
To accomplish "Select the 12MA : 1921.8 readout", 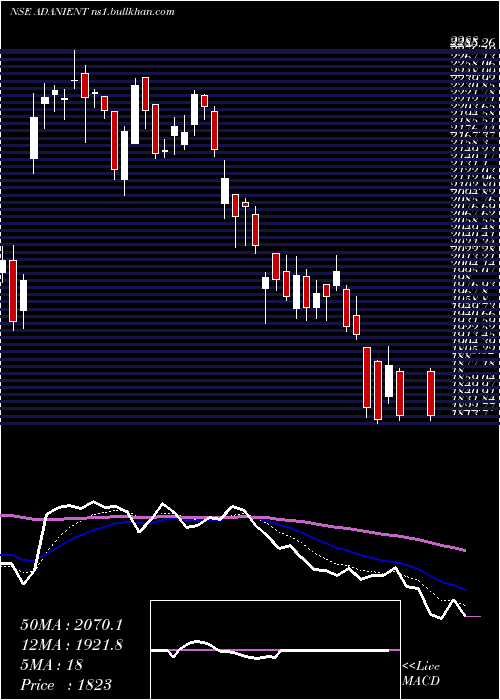I will click(x=71, y=645).
